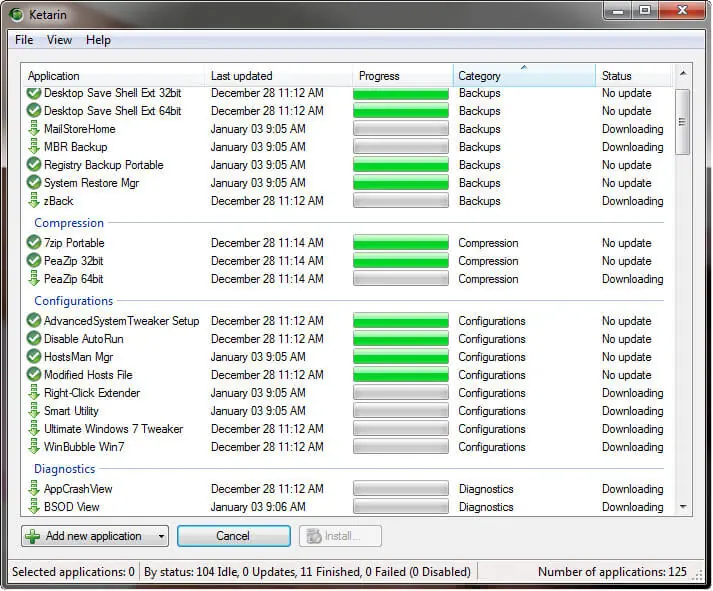
Task: Click the download icon for WinBubble Win7
Action: coord(34,447)
